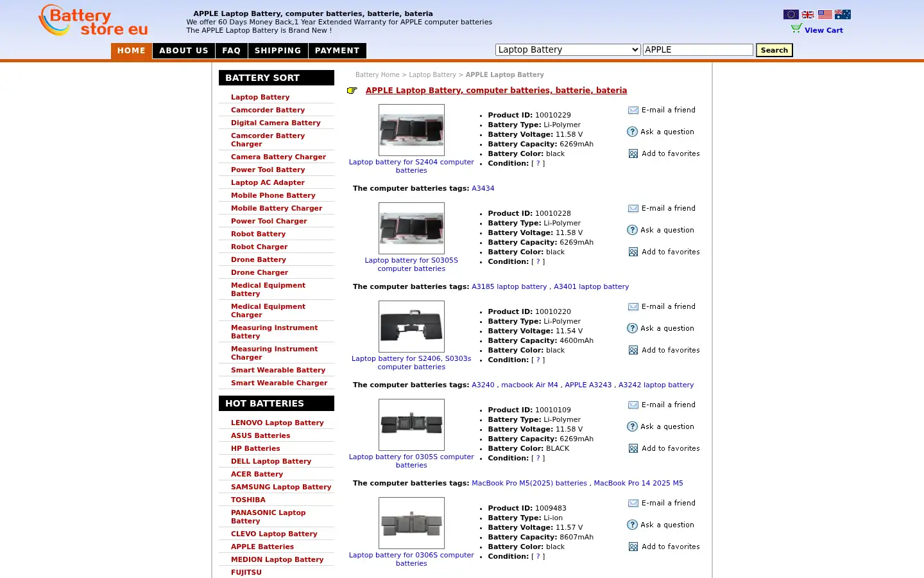
Task: Open DELL Laptop Battery hot link
Action: pyautogui.click(x=271, y=462)
